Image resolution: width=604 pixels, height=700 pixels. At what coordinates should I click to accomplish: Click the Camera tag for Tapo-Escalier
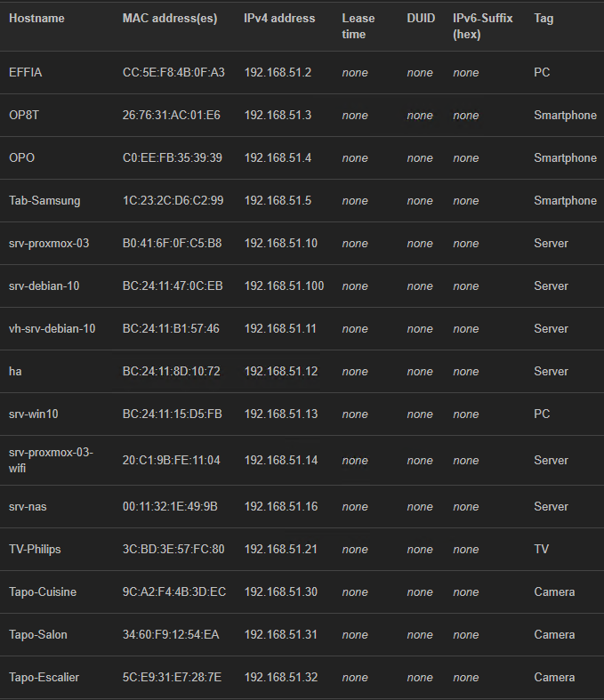(x=554, y=677)
